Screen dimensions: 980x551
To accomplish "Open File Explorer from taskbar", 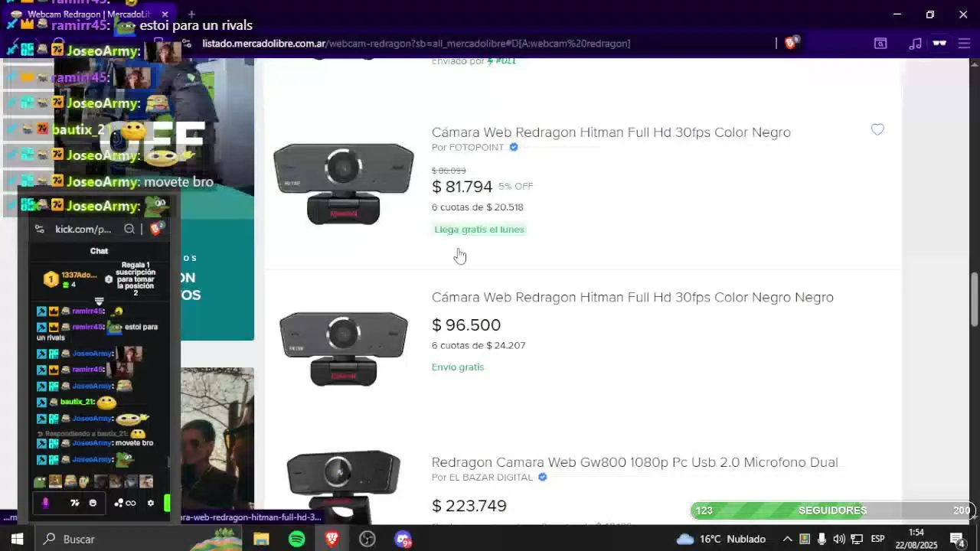I will coord(261,539).
